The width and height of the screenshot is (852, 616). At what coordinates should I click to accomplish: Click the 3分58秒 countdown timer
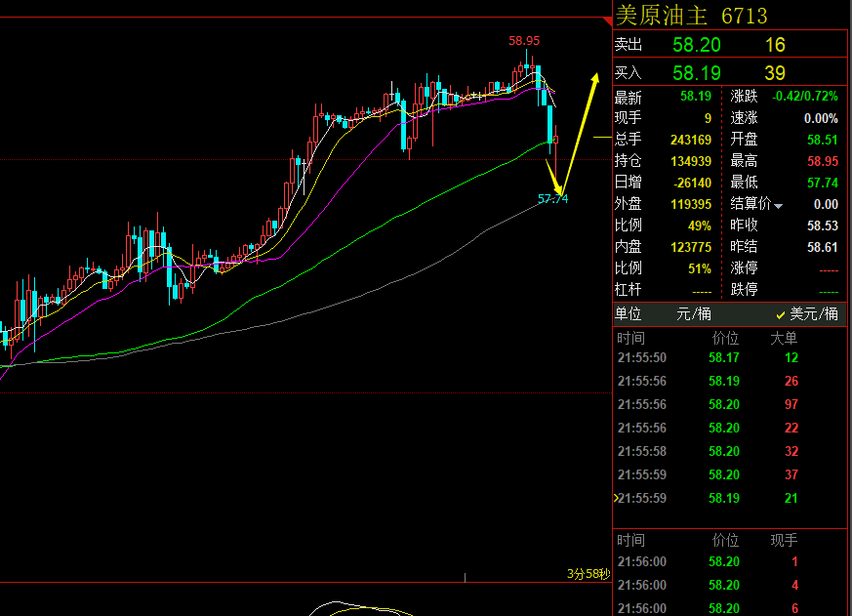tap(588, 574)
